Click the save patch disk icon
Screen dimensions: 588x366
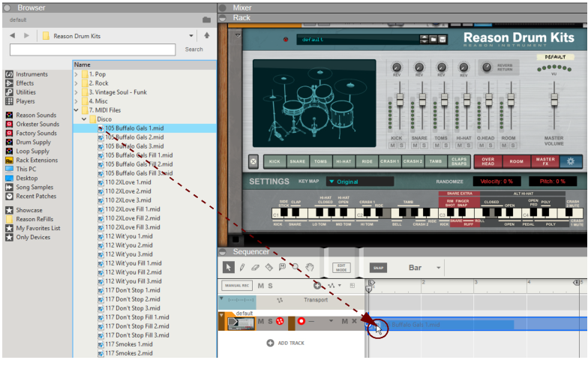click(x=442, y=39)
